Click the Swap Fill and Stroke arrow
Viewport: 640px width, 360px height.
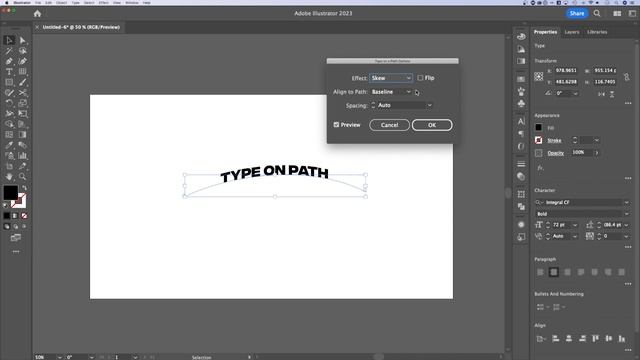point(24,188)
